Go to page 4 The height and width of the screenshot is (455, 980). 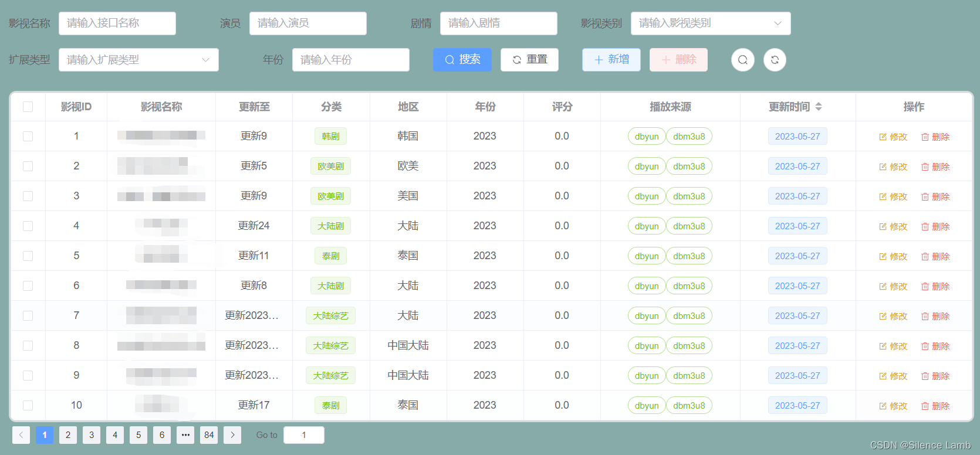point(115,434)
